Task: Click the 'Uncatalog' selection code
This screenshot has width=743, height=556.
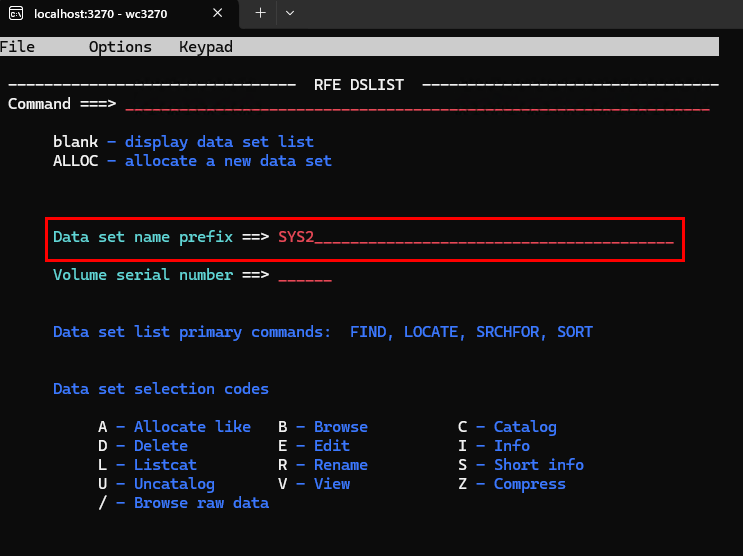Action: [174, 484]
